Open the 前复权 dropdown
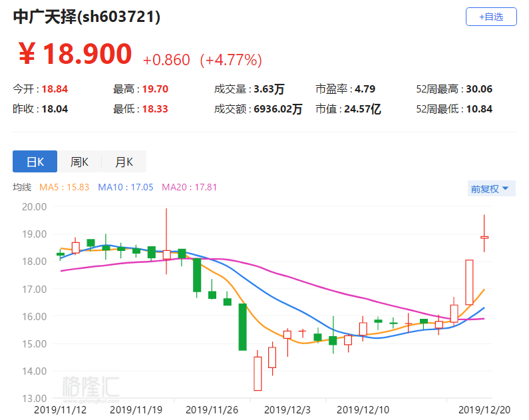 [491, 188]
